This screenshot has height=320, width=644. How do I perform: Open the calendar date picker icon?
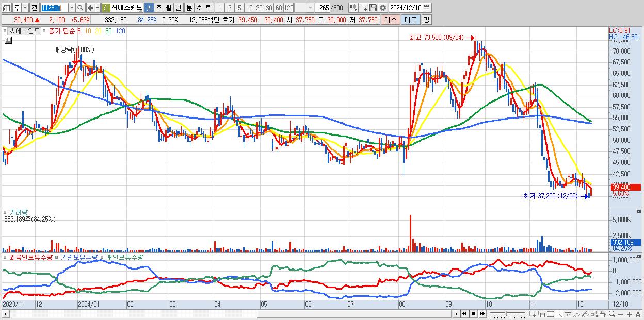[x=426, y=8]
